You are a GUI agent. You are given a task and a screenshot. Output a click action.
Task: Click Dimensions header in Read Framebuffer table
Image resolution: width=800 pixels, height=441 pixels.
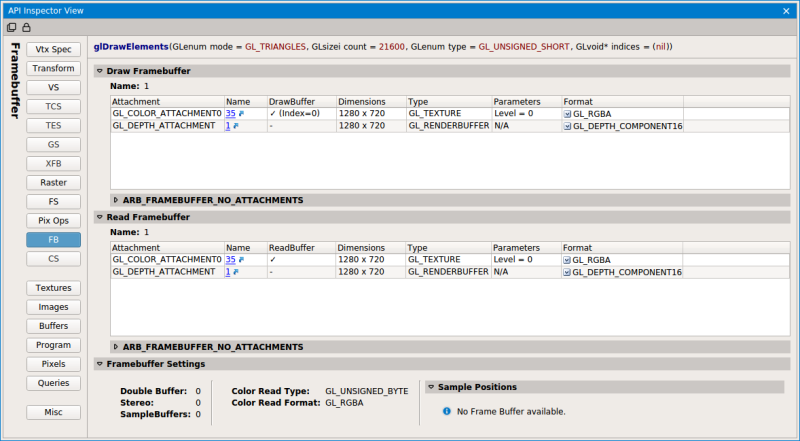tap(370, 248)
